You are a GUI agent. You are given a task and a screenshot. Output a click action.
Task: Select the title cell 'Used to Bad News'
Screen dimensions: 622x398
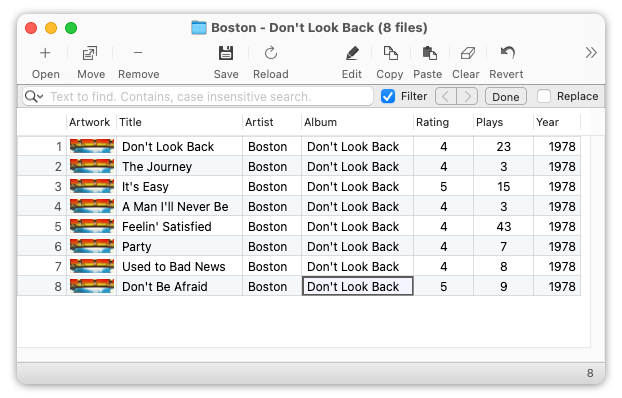[x=180, y=267]
